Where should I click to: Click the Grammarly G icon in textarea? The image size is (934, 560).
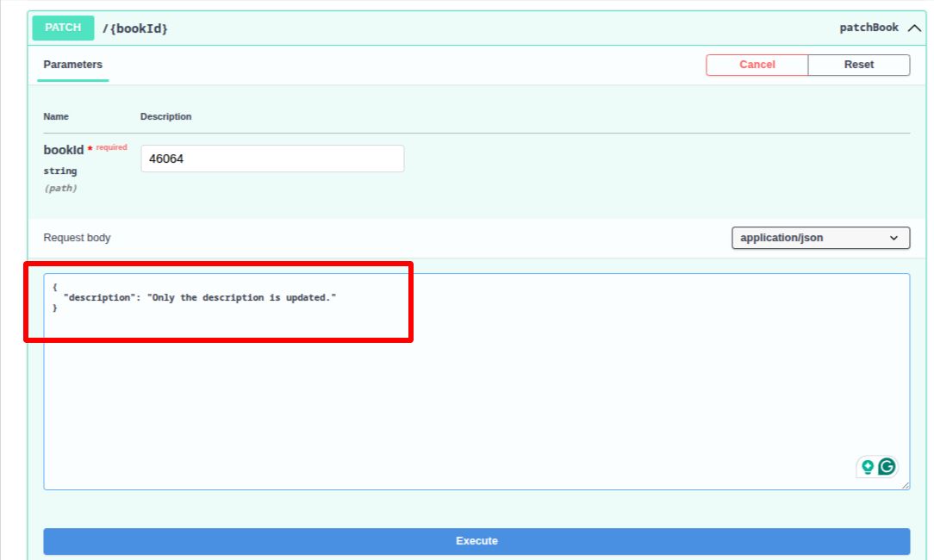887,466
